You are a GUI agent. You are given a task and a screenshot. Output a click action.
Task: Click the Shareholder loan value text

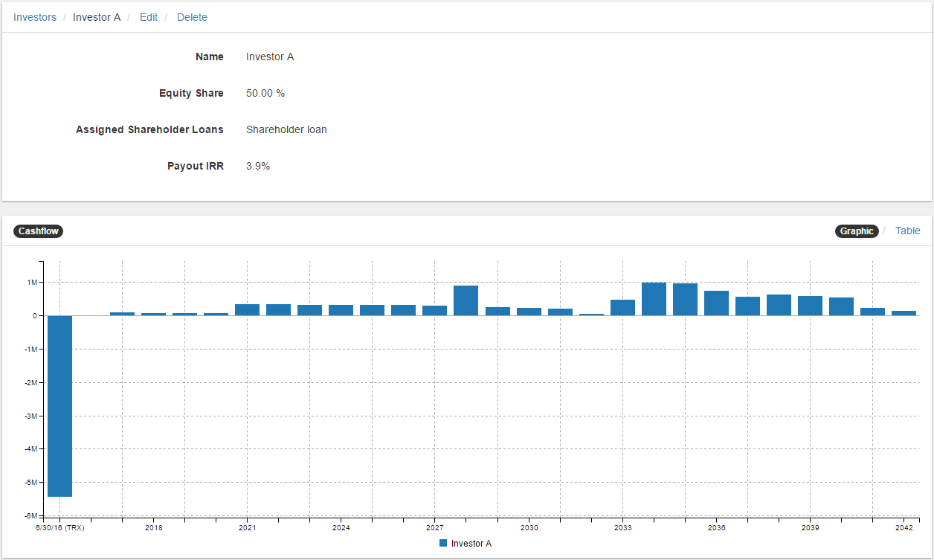tap(286, 129)
